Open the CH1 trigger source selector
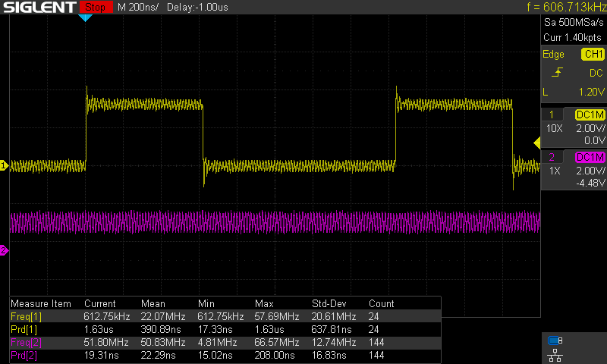 593,54
